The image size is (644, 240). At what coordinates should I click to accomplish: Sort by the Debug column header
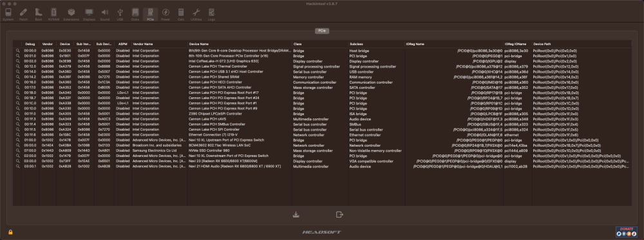[30, 44]
